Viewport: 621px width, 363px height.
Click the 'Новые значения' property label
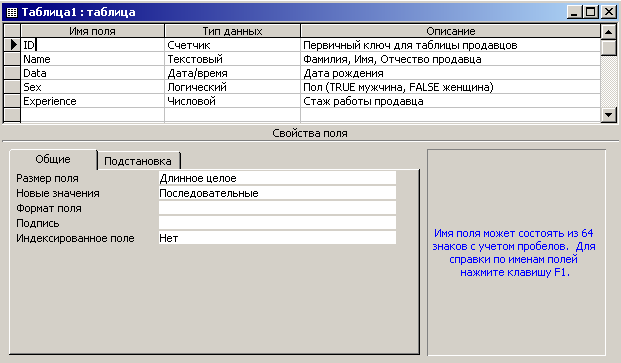58,193
